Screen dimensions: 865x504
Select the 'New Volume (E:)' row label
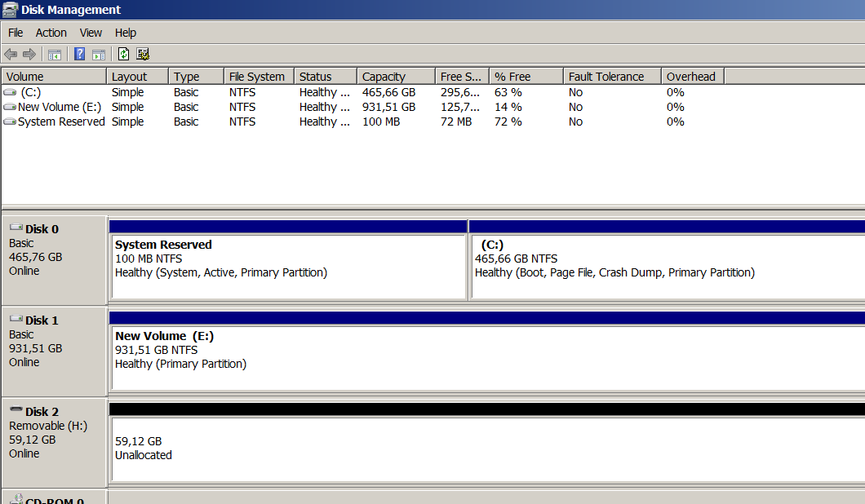pos(60,107)
